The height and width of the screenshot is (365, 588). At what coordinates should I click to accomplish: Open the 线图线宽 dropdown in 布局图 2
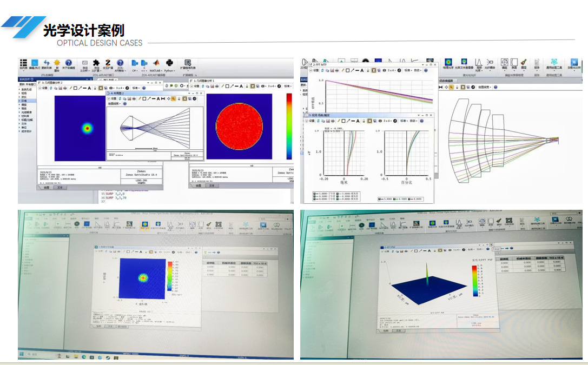(114, 103)
